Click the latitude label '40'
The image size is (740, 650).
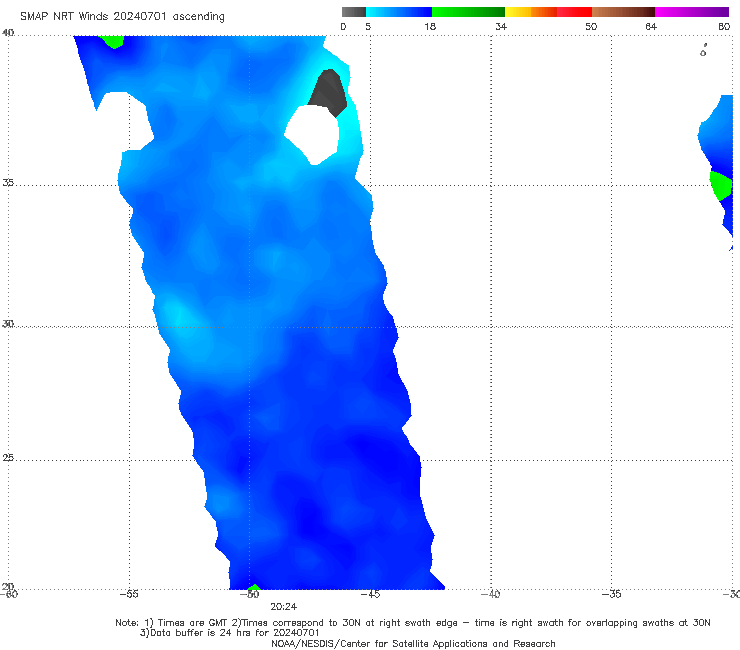[8, 33]
